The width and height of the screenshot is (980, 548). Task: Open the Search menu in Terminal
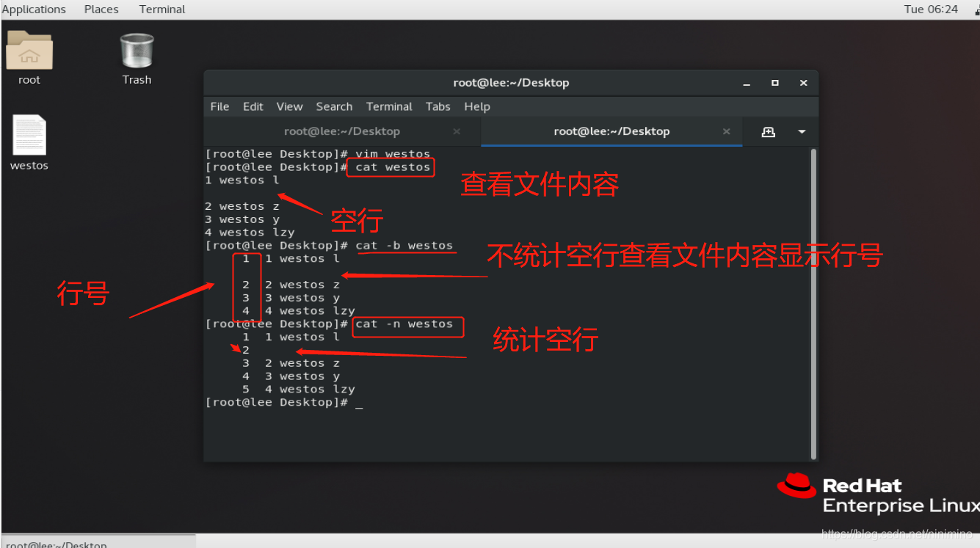pyautogui.click(x=334, y=106)
